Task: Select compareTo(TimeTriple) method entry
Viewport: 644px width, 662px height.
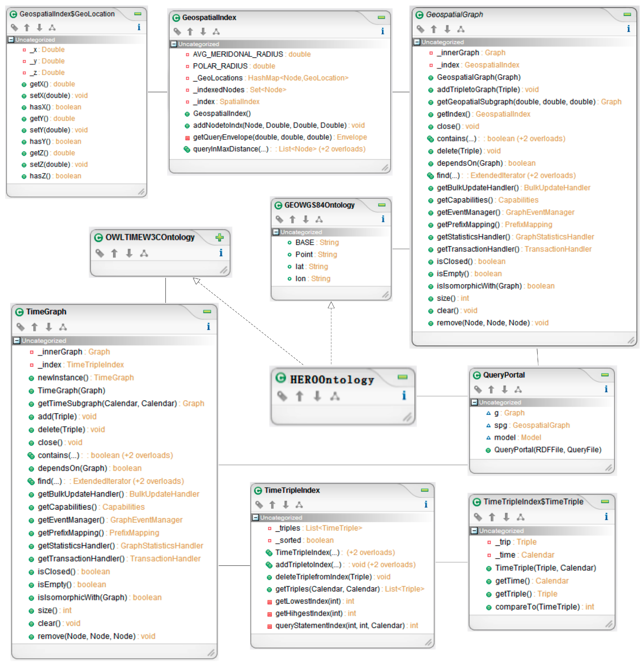Action: coord(537,606)
